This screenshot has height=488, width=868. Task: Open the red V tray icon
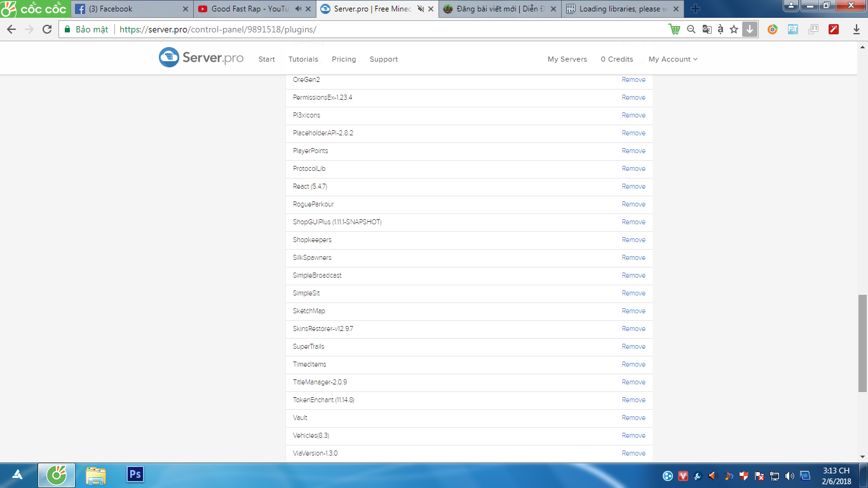click(684, 476)
